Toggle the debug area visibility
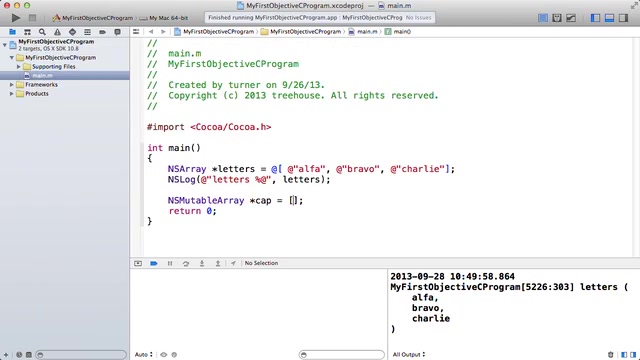Image resolution: width=640 pixels, height=360 pixels. pyautogui.click(x=609, y=18)
